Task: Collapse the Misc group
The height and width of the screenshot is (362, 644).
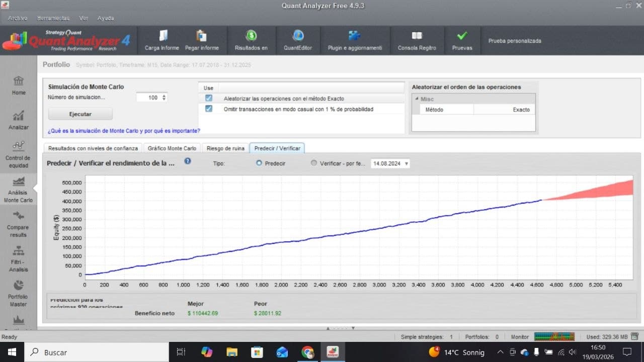Action: click(417, 99)
